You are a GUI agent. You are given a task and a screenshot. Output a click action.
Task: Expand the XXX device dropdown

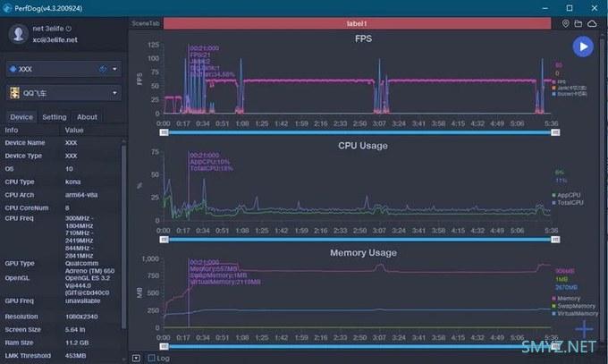click(x=114, y=69)
